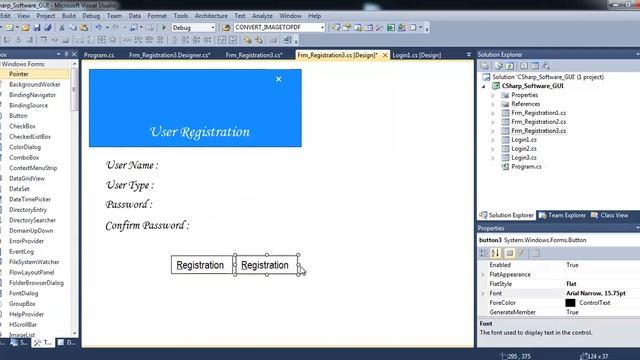Open the Debug menu
The height and width of the screenshot is (360, 640).
point(91,16)
